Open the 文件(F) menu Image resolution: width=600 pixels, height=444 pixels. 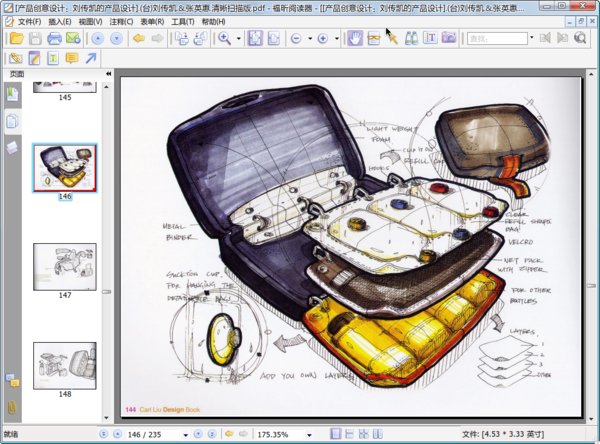point(28,21)
